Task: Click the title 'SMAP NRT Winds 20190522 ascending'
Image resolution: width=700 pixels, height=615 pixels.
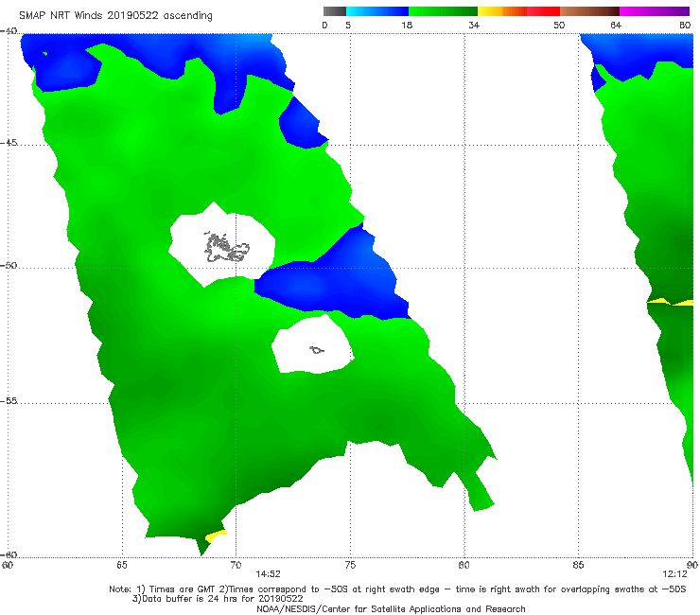Action: (x=115, y=15)
